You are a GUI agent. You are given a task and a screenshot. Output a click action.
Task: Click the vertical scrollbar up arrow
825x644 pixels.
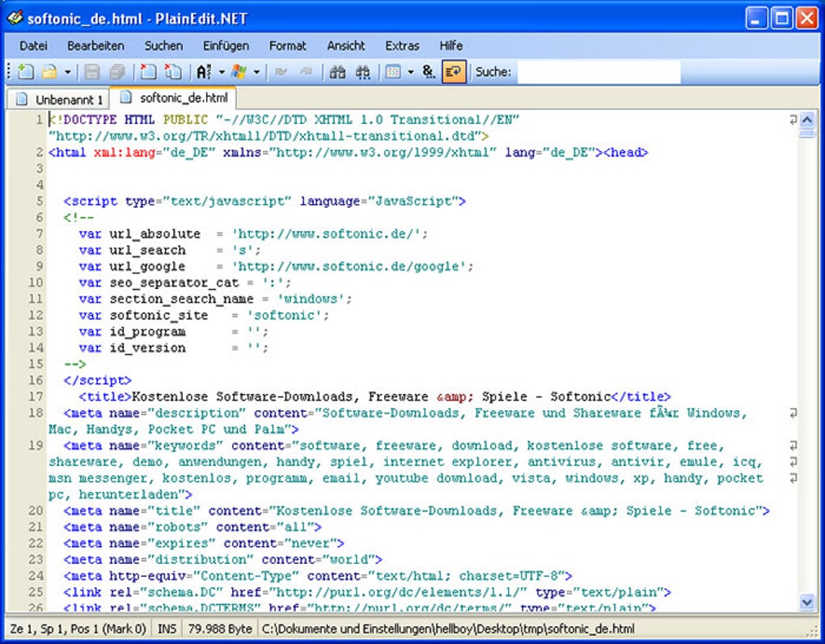(x=807, y=120)
